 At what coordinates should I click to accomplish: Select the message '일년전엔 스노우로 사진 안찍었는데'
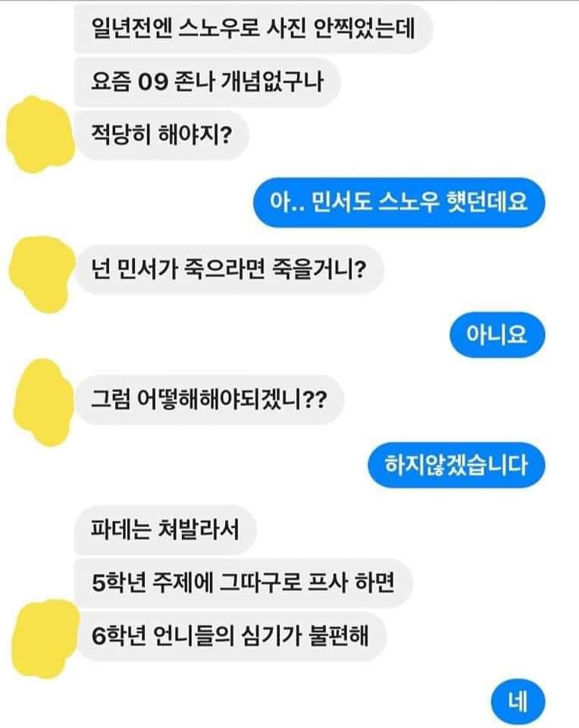tap(253, 29)
